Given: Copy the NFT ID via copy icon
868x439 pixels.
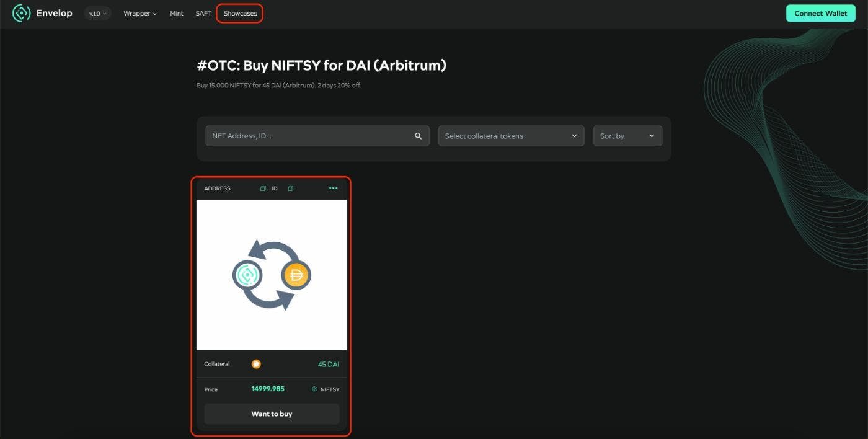Looking at the screenshot, I should [x=290, y=188].
